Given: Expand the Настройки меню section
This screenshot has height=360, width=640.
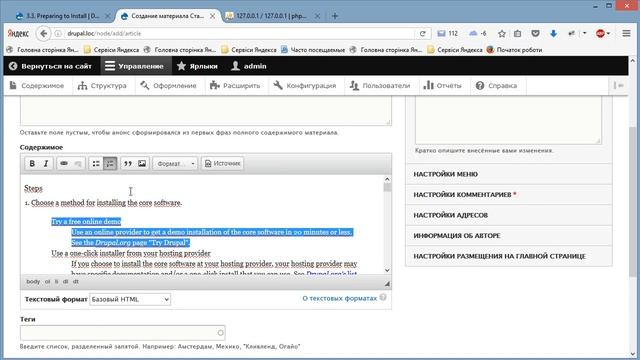Looking at the screenshot, I should [509, 174].
